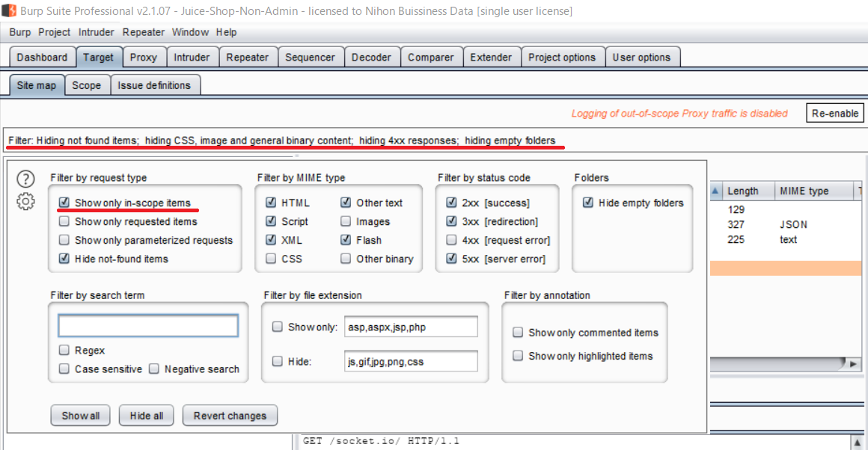The height and width of the screenshot is (450, 868).
Task: Click the filter search term input field
Action: click(x=148, y=326)
